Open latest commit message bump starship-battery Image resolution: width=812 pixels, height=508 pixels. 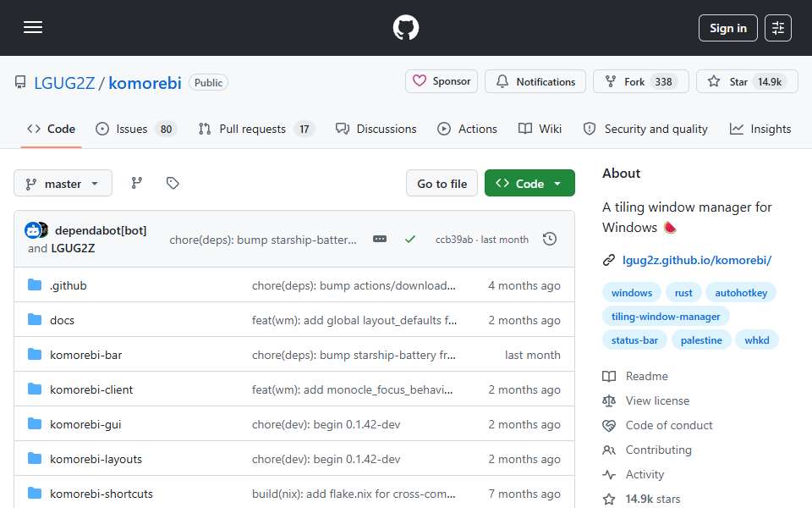[x=262, y=240]
